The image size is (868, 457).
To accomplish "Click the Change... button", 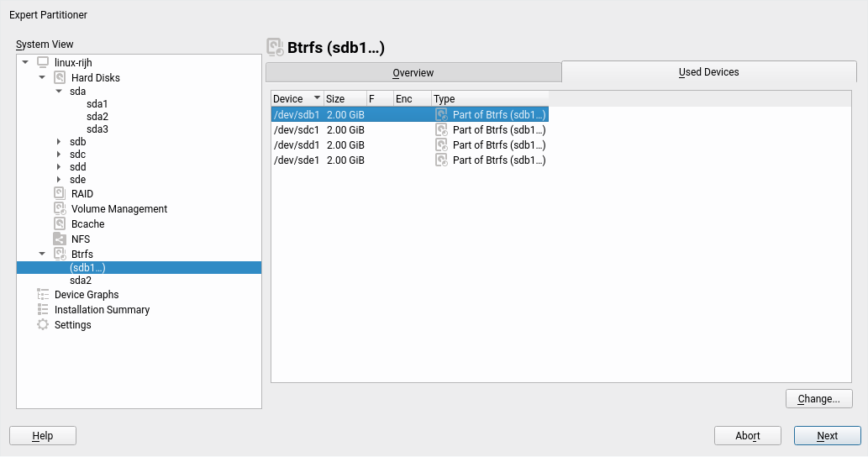I will coord(818,399).
